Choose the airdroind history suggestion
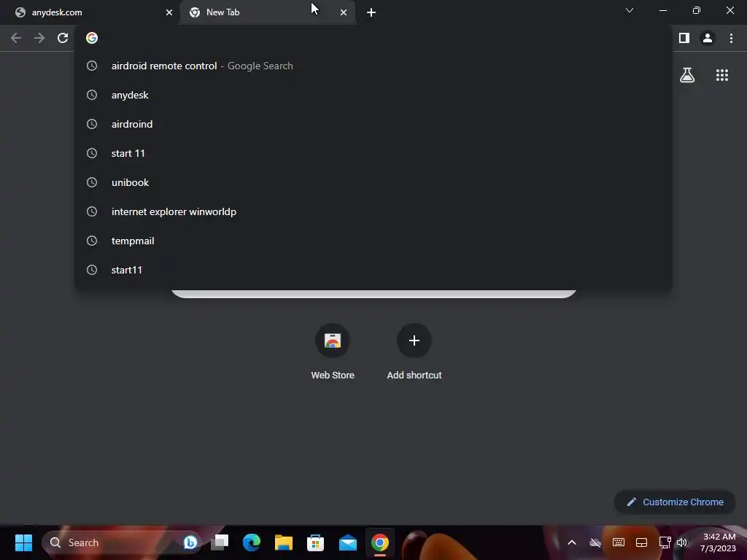The width and height of the screenshot is (747, 560). [x=373, y=124]
